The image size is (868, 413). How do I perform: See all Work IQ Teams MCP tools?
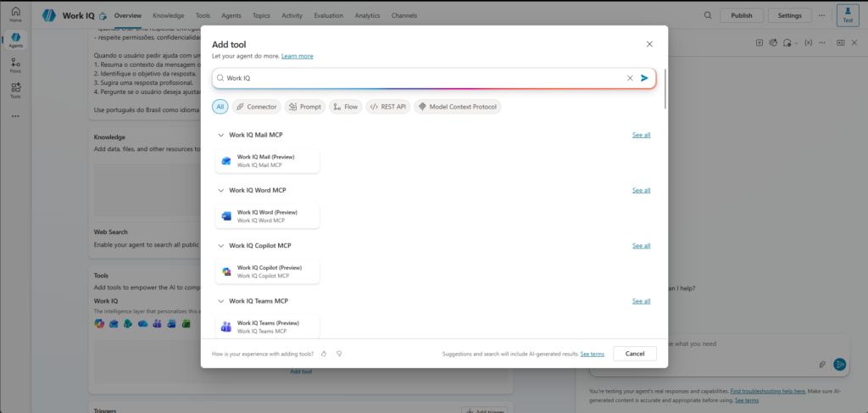point(641,301)
